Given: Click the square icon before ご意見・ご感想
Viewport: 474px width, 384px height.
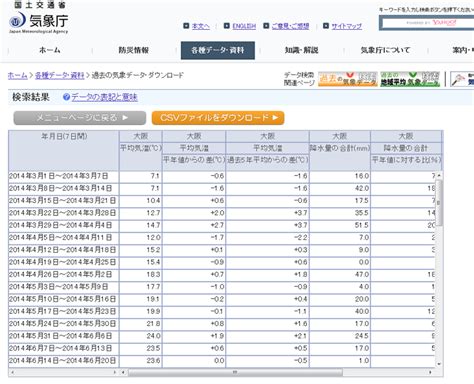Looking at the screenshot, I should [266, 26].
